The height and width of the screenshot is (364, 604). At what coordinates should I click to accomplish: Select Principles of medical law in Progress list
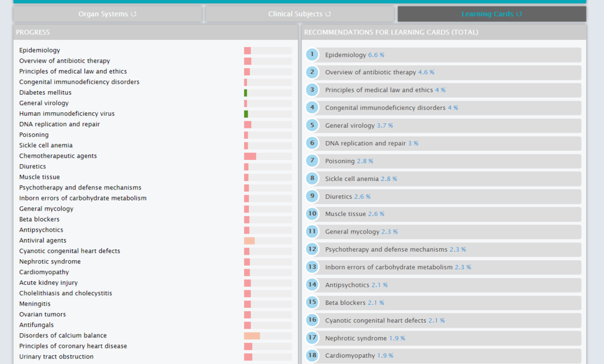click(73, 71)
